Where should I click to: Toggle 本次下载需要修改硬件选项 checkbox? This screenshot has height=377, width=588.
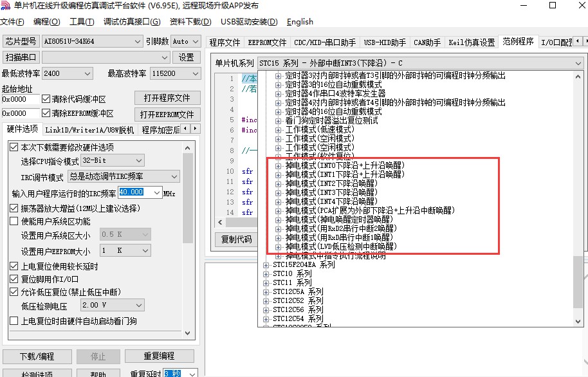[x=14, y=147]
